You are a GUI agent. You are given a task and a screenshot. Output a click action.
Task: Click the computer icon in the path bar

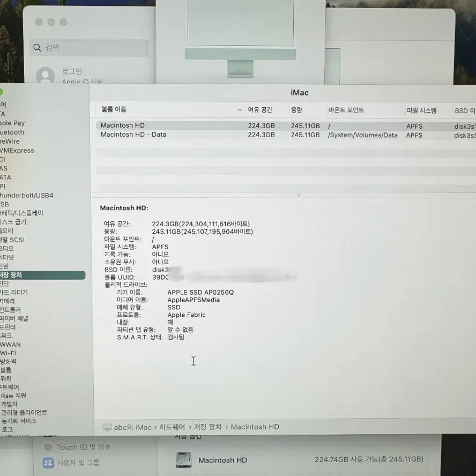107,427
